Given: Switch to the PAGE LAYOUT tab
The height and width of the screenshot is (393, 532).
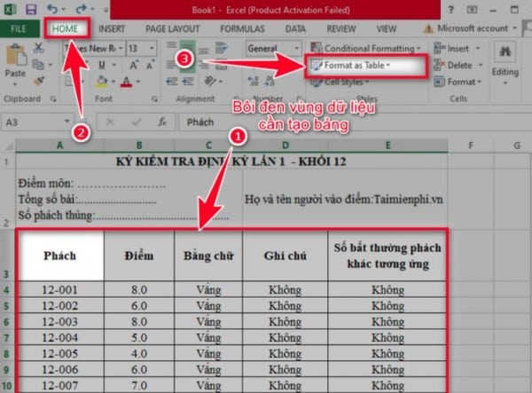Looking at the screenshot, I should (x=172, y=29).
